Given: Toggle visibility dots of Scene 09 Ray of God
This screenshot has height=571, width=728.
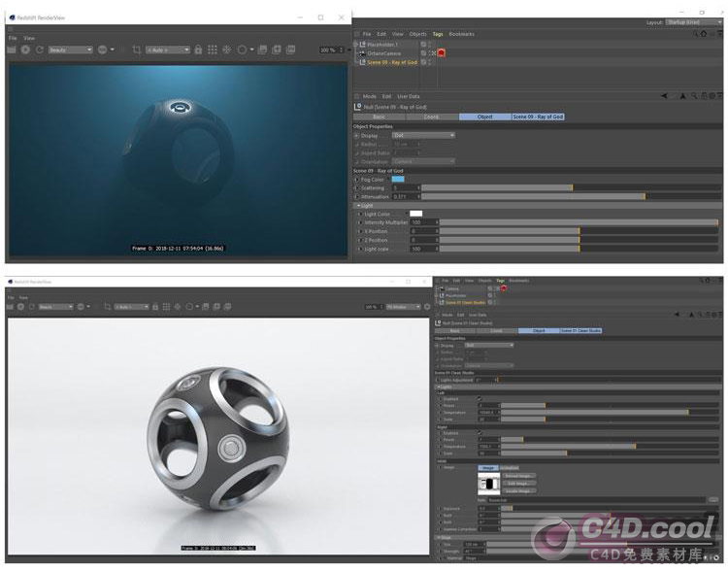Looking at the screenshot, I should point(429,62).
